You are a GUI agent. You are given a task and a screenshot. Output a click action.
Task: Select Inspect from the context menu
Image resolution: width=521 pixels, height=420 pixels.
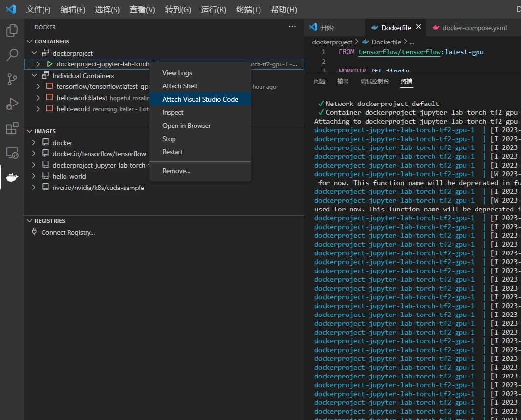[200, 112]
